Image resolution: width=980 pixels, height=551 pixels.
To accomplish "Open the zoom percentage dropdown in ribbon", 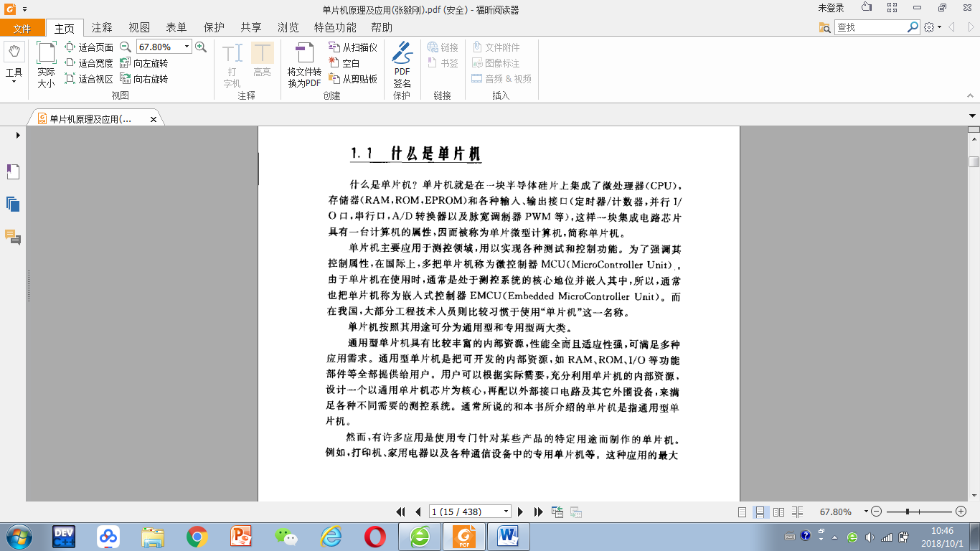I will tap(187, 47).
